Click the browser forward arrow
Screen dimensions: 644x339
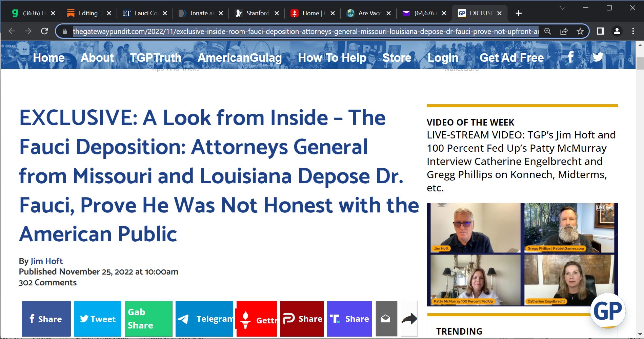click(x=28, y=31)
